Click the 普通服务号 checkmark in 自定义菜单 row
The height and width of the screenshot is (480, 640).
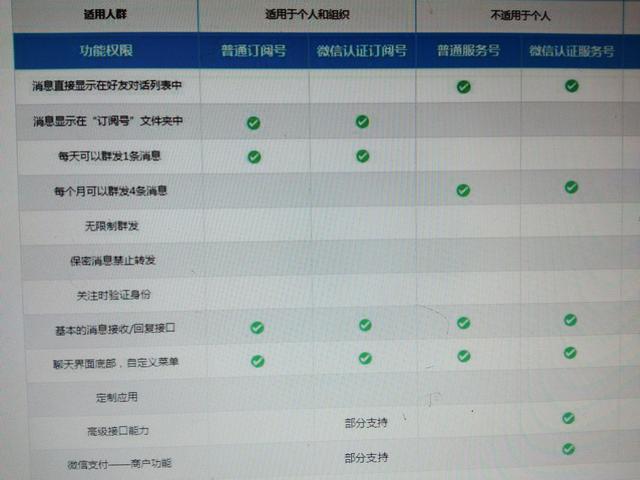464,356
